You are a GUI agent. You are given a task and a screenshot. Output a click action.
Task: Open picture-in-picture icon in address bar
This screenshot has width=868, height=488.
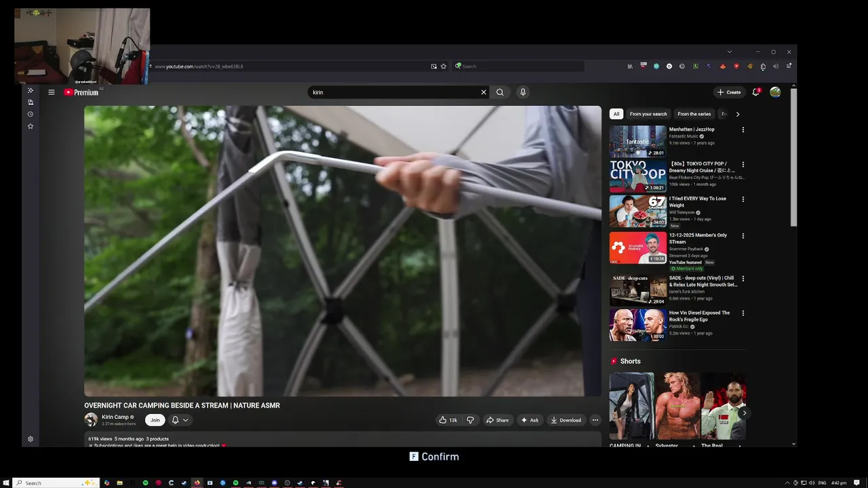tap(434, 66)
